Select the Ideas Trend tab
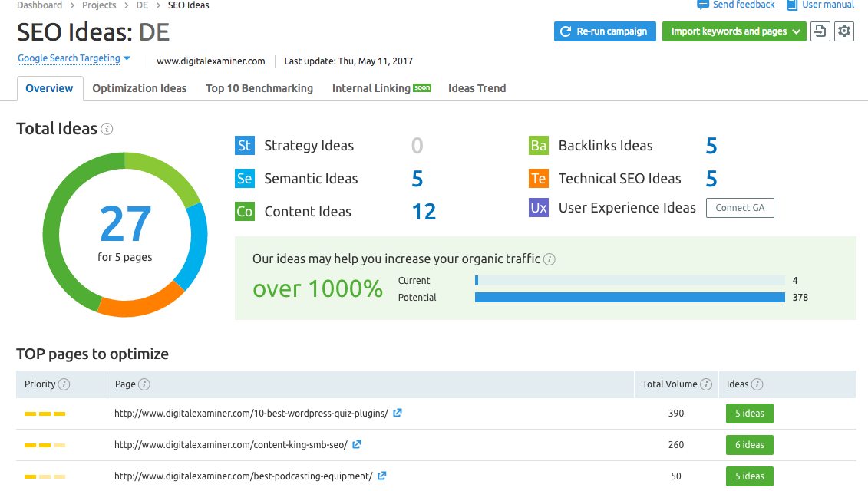Screen dimensions: 868x491 click(x=477, y=88)
